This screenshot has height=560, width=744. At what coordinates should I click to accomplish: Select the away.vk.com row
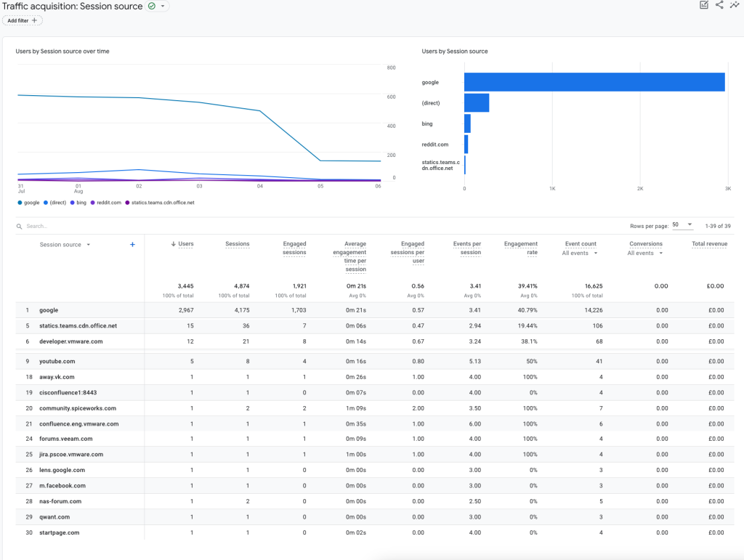(375, 377)
